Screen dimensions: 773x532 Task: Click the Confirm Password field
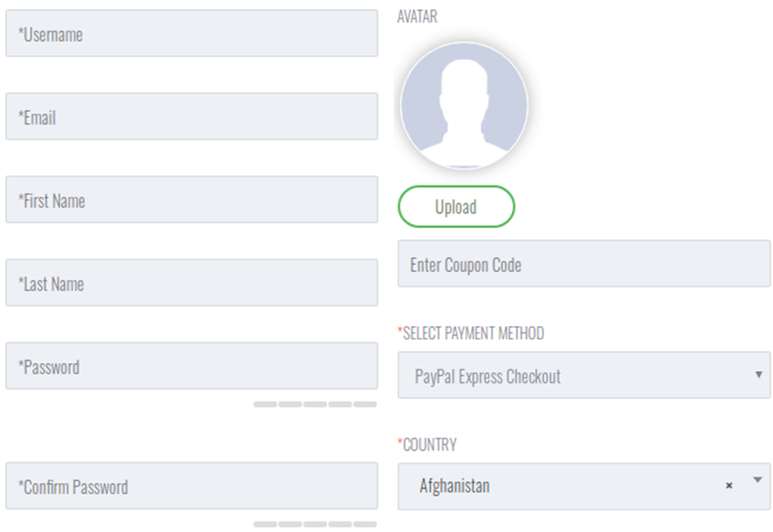pyautogui.click(x=192, y=486)
